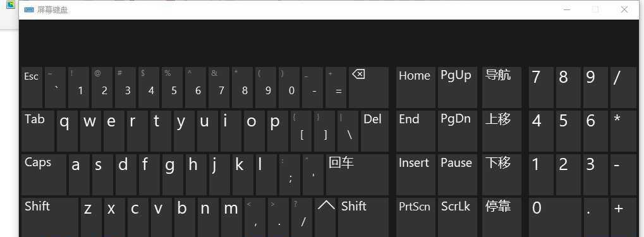The image size is (644, 237).
Task: Click the 上移 move up key
Action: point(502,131)
